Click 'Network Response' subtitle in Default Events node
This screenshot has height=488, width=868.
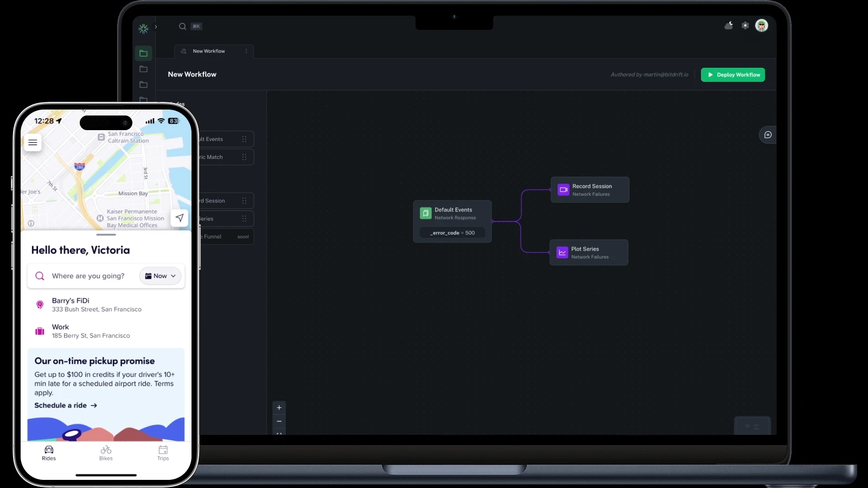tap(455, 218)
